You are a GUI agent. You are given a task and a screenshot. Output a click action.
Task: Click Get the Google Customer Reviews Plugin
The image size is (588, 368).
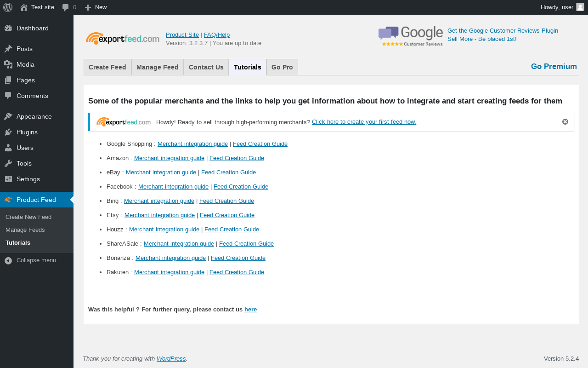click(x=503, y=30)
